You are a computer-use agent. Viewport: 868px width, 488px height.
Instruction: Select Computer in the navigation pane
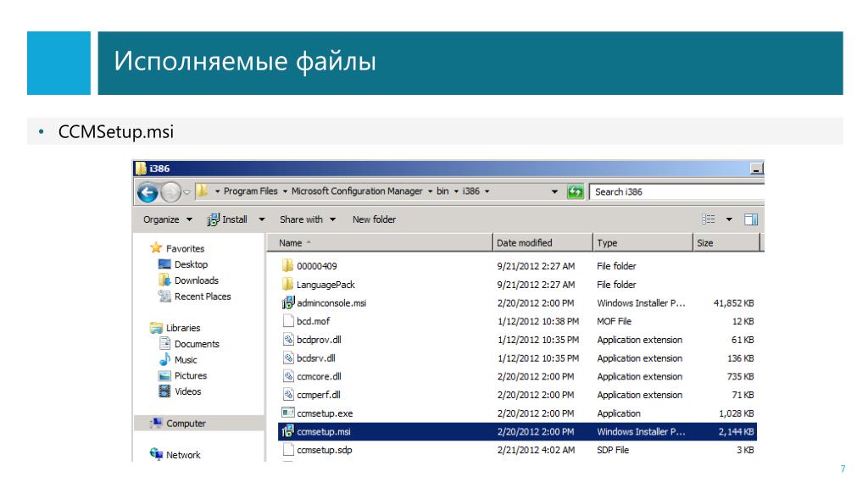tap(185, 424)
